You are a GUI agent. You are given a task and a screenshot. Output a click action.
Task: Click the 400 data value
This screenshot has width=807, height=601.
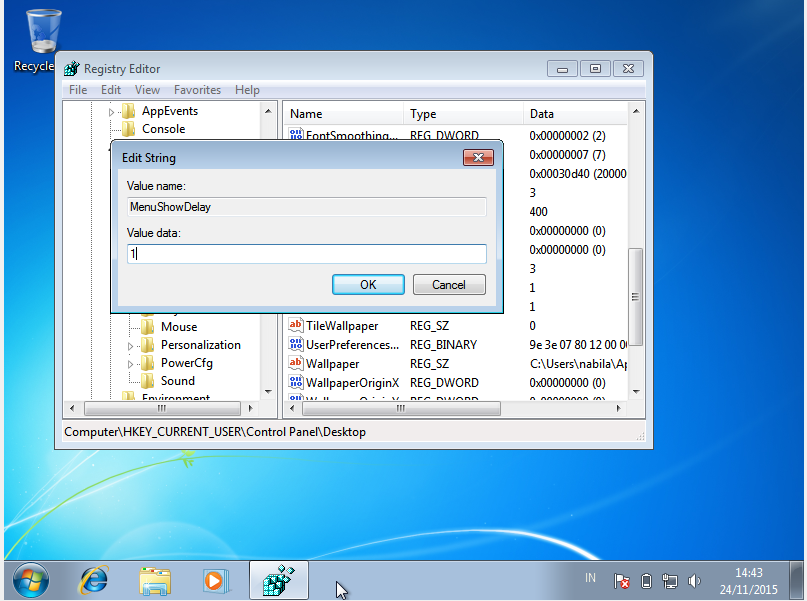coord(538,211)
